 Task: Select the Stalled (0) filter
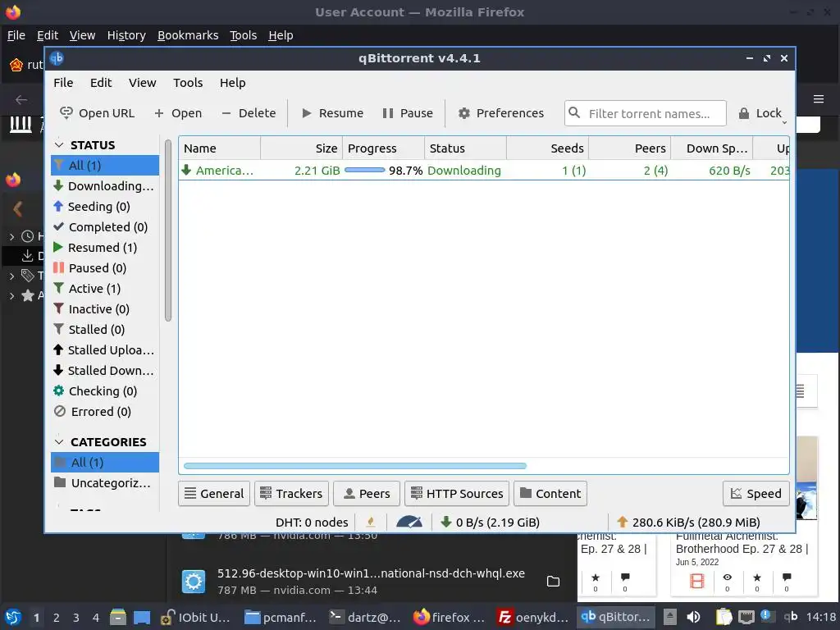(105, 330)
